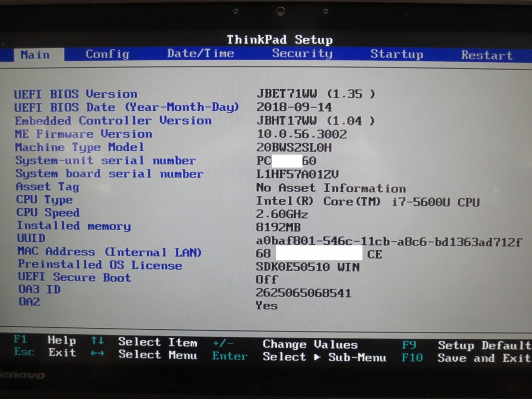Image resolution: width=532 pixels, height=399 pixels.
Task: Click System board serial number label
Action: coord(110,174)
